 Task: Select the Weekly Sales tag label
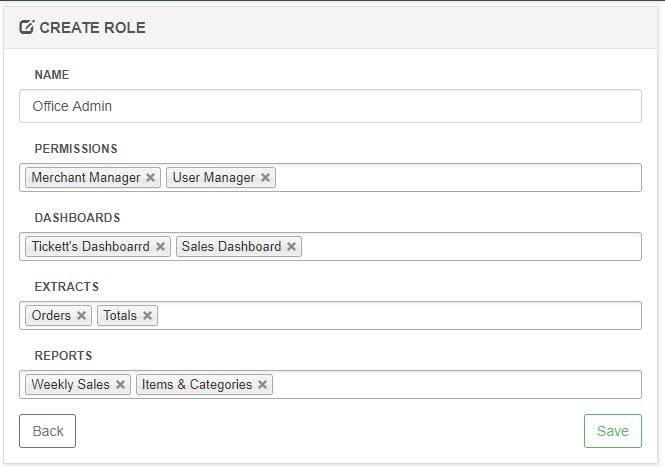click(70, 385)
